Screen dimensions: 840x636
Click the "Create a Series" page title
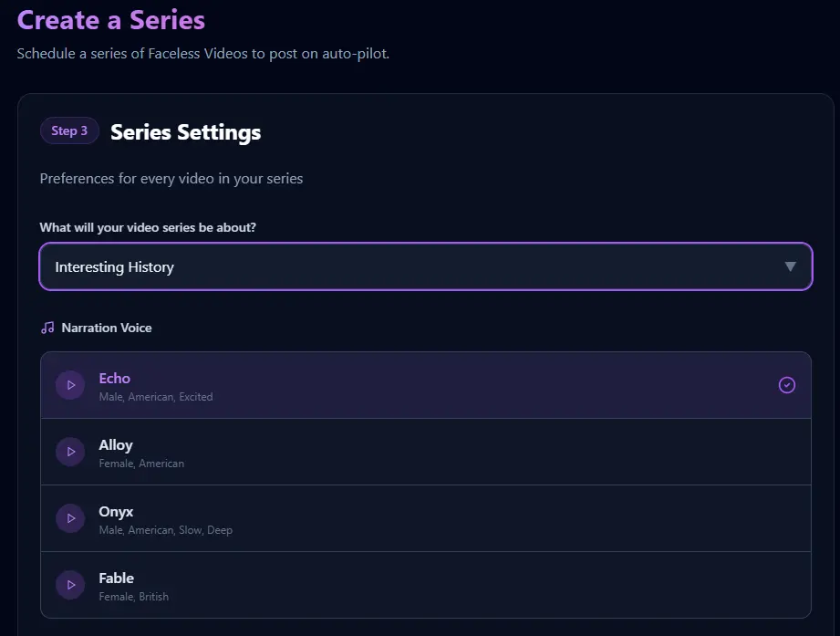[x=111, y=20]
